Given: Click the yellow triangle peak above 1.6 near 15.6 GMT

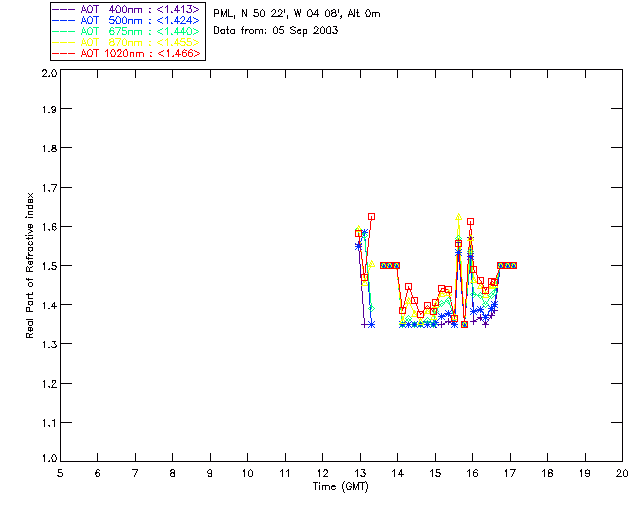Looking at the screenshot, I should click(458, 217).
